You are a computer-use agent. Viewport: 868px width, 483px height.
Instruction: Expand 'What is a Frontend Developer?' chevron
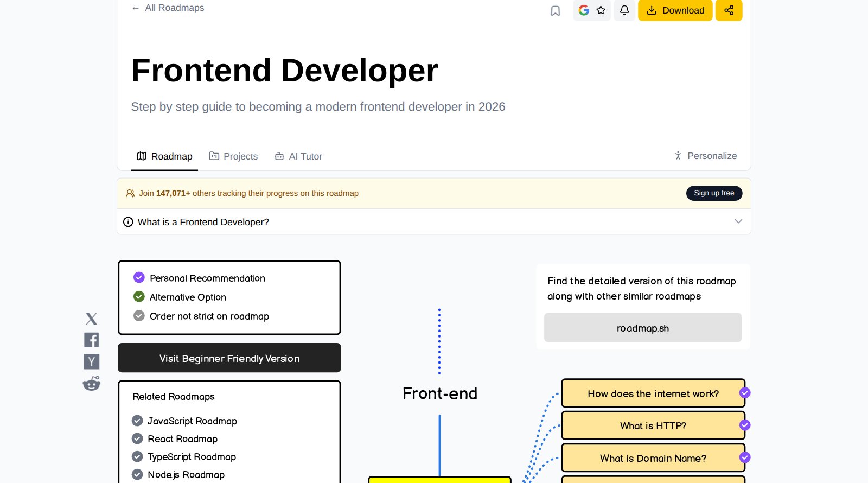click(738, 221)
